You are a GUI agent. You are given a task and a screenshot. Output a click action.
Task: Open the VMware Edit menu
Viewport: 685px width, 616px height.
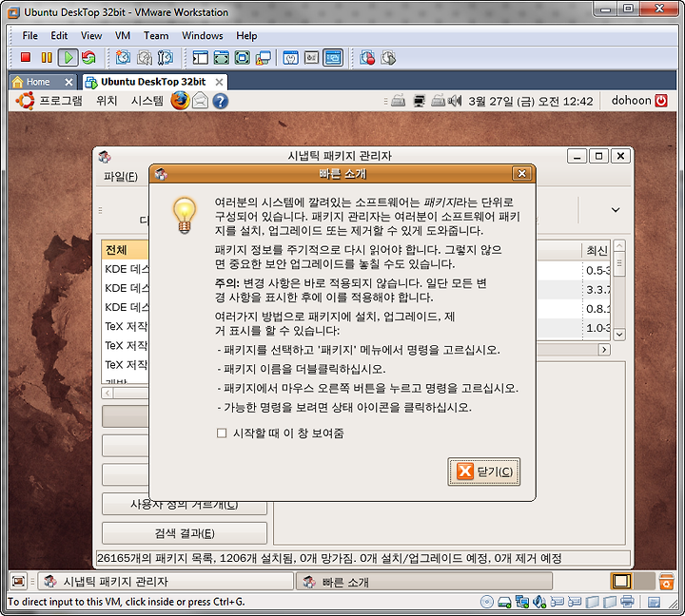point(59,36)
